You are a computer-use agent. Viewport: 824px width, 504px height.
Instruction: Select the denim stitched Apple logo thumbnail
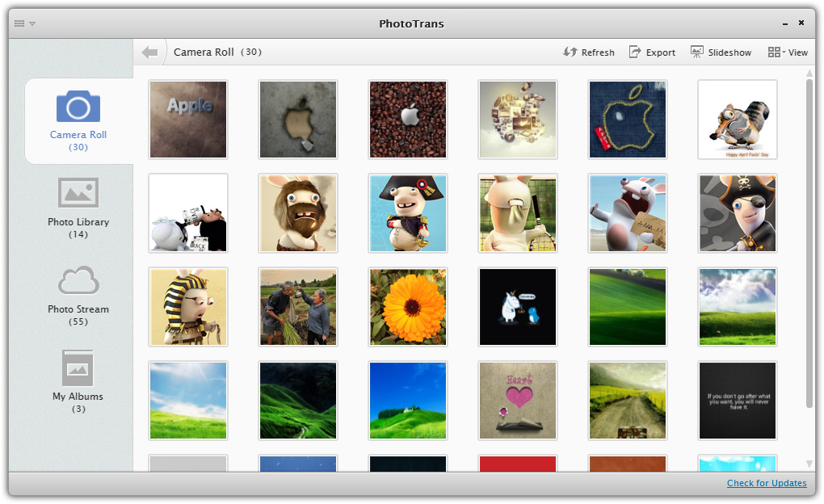[x=628, y=120]
